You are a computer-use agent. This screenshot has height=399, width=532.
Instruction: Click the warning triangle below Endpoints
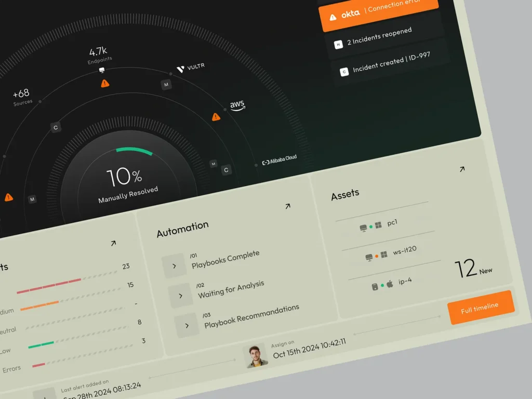pos(105,83)
